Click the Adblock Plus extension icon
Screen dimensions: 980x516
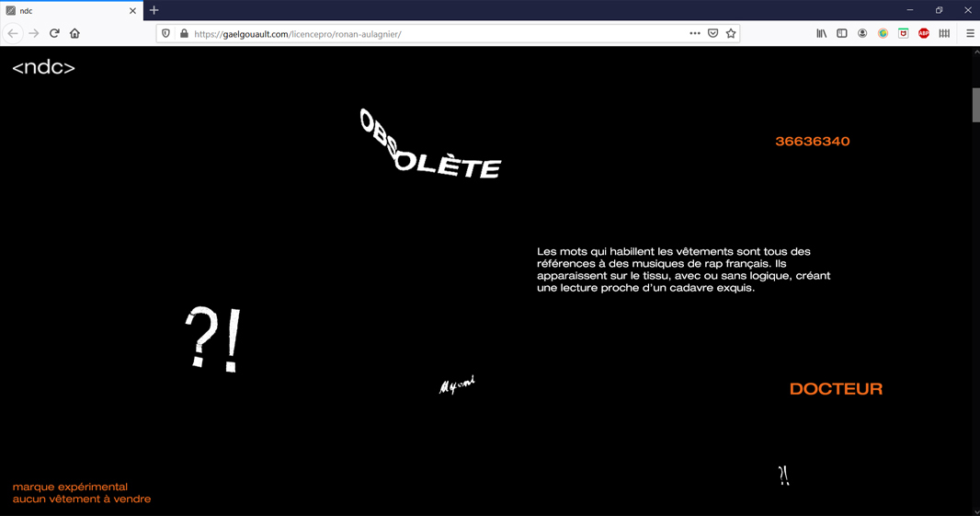point(923,34)
